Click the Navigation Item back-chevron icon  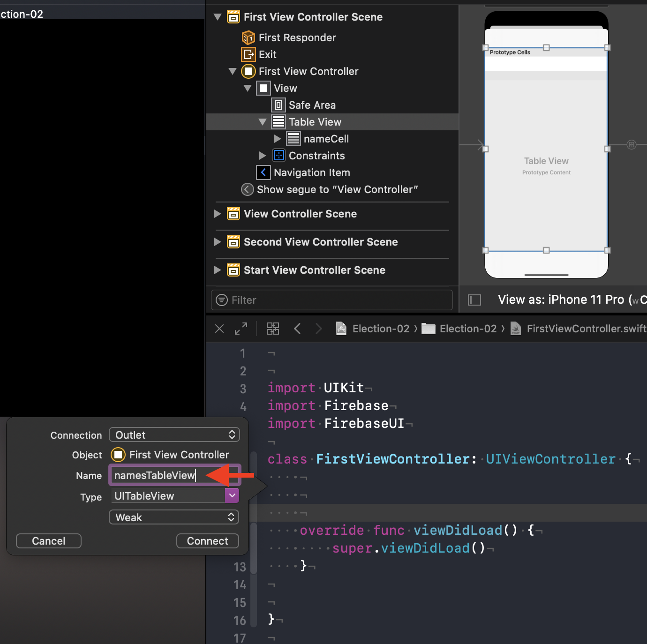263,172
